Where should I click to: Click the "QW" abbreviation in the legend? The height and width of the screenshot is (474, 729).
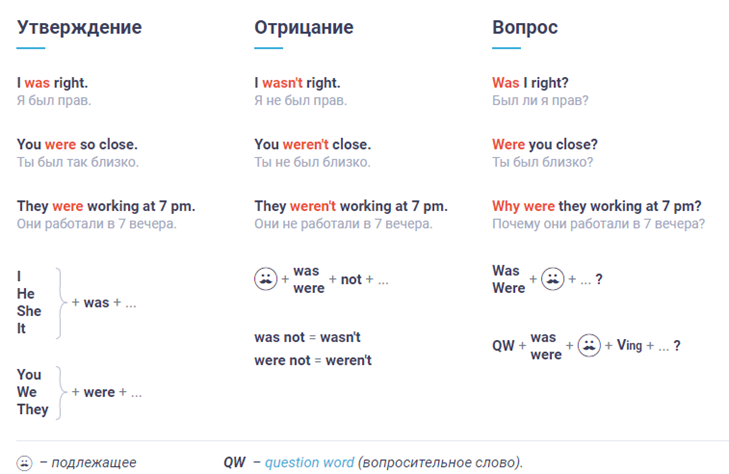(233, 462)
